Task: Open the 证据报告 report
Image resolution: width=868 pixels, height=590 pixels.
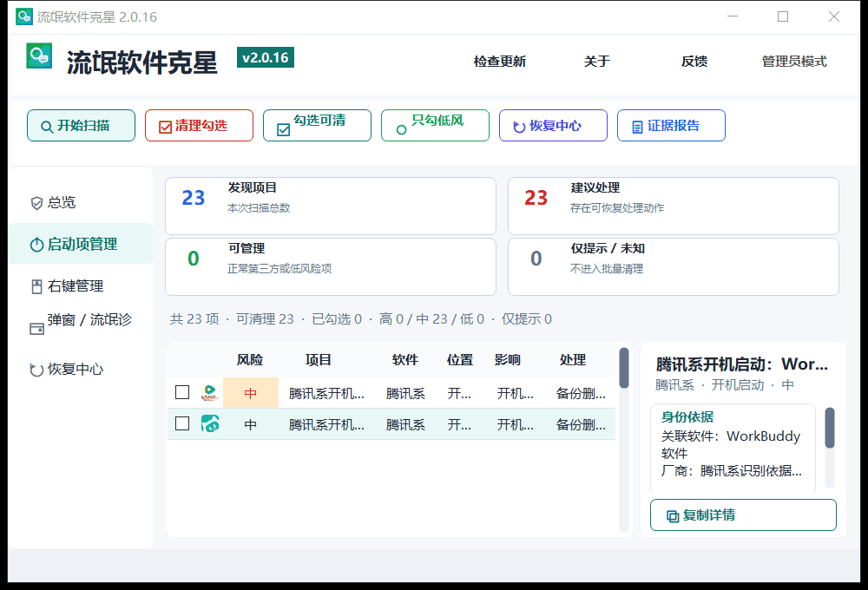Action: click(671, 126)
